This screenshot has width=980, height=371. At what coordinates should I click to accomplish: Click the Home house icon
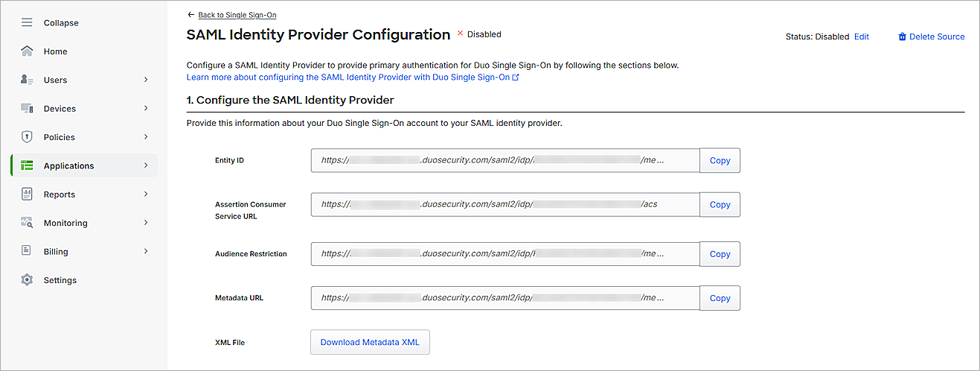click(28, 51)
